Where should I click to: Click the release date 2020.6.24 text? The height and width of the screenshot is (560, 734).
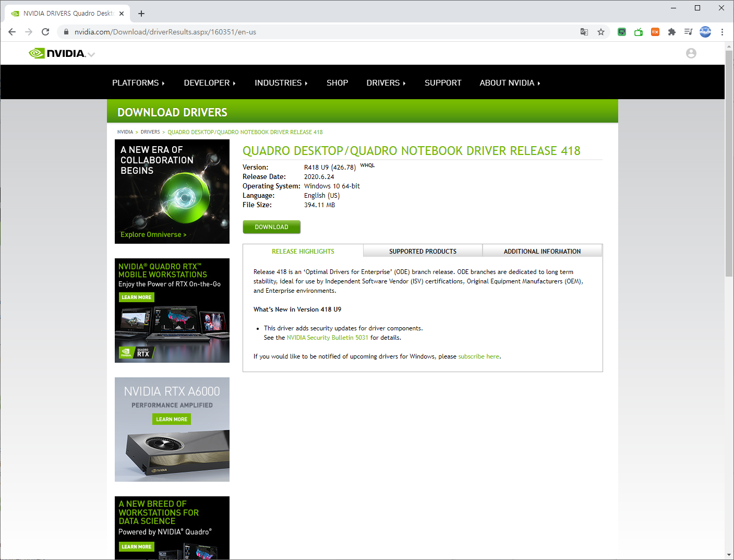pyautogui.click(x=319, y=177)
